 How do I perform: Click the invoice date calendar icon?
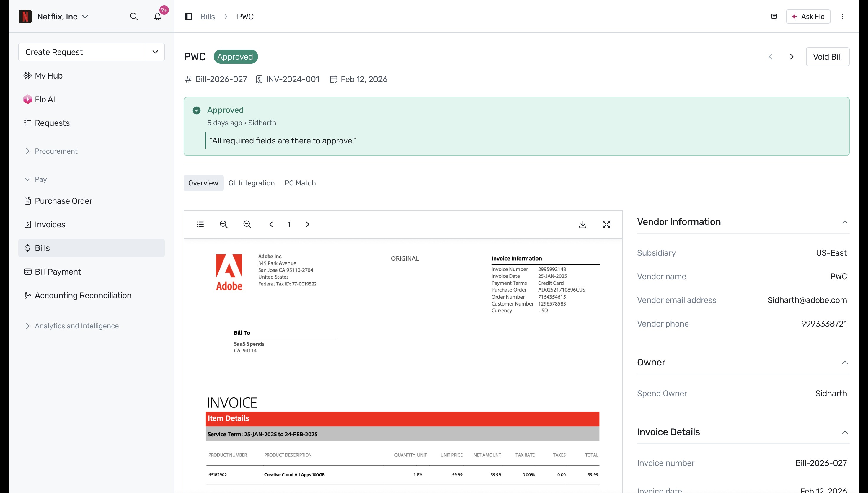(x=333, y=79)
